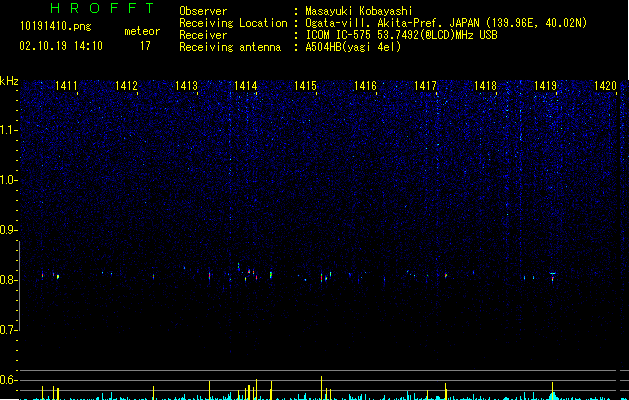Screen dimensions: 629x400
Task: Select the ICOM IC-575 receiver description
Action: point(401,35)
